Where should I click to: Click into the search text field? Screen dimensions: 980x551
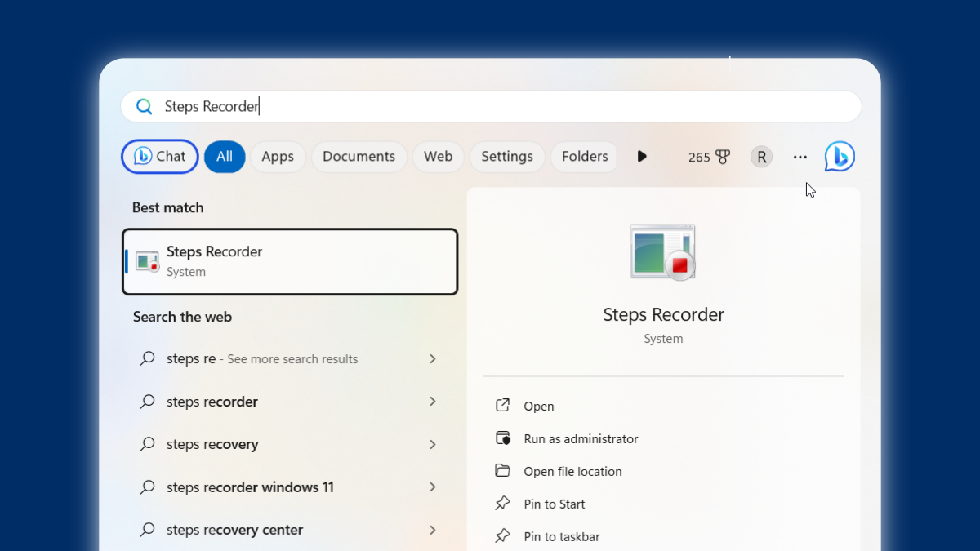point(490,106)
